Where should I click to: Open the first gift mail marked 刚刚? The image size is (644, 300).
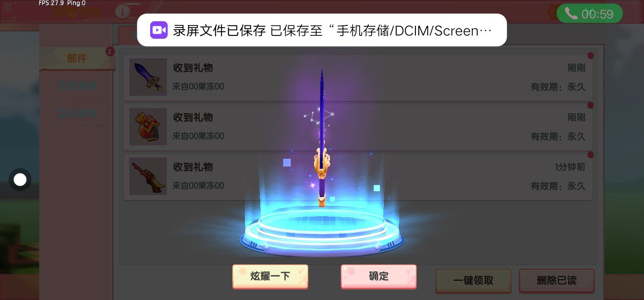point(358,77)
